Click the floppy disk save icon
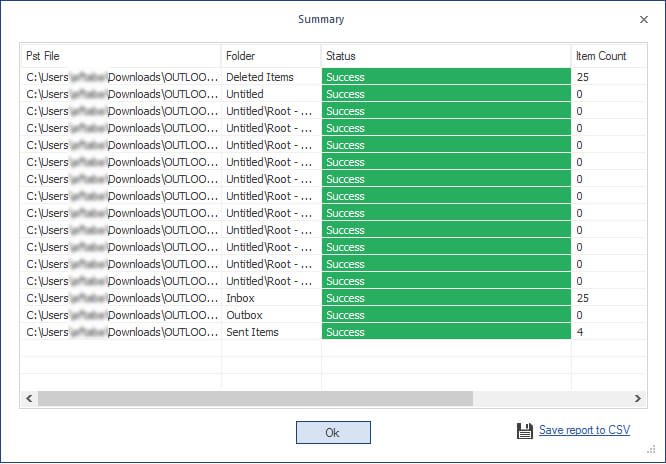The image size is (666, 464). coord(525,430)
